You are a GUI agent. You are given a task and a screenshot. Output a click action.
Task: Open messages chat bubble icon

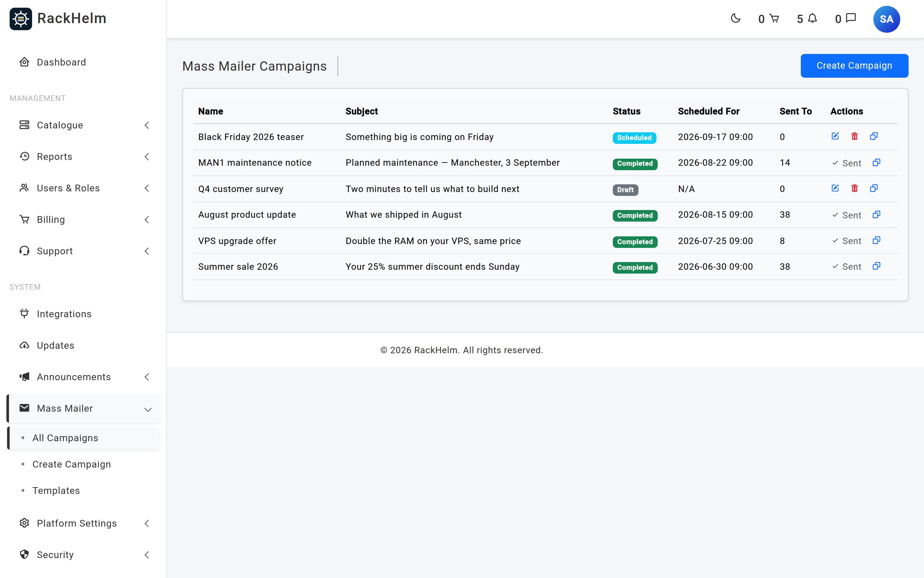click(851, 18)
